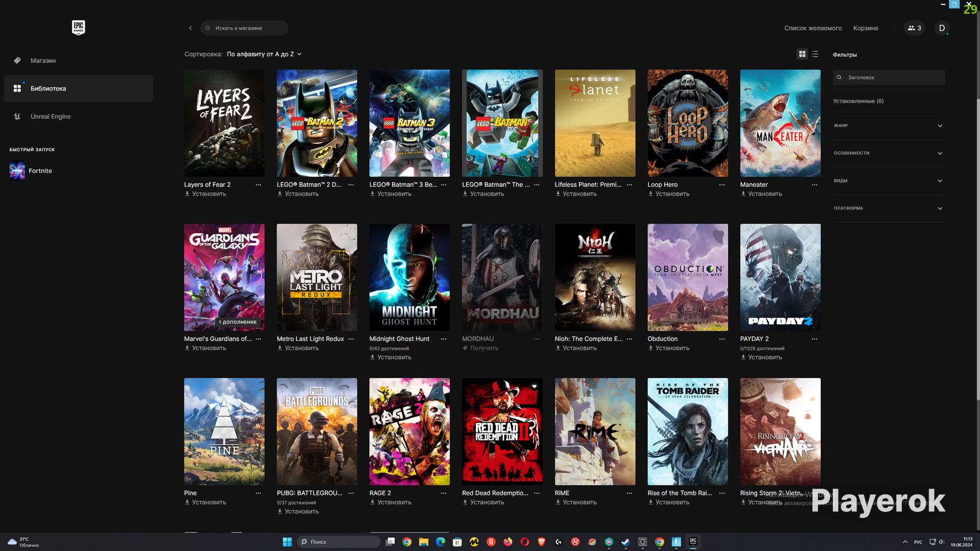This screenshot has width=980, height=551.
Task: Expand the Жанр filter
Action: (889, 126)
